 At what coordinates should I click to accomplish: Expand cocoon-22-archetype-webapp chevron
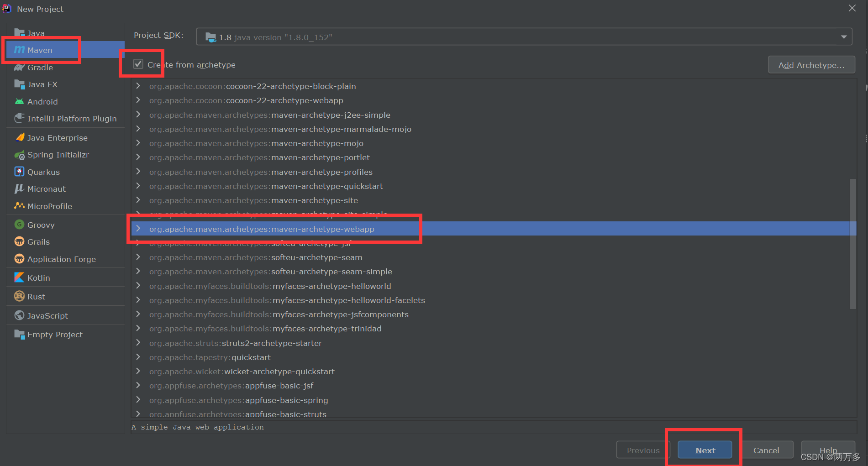coord(138,100)
